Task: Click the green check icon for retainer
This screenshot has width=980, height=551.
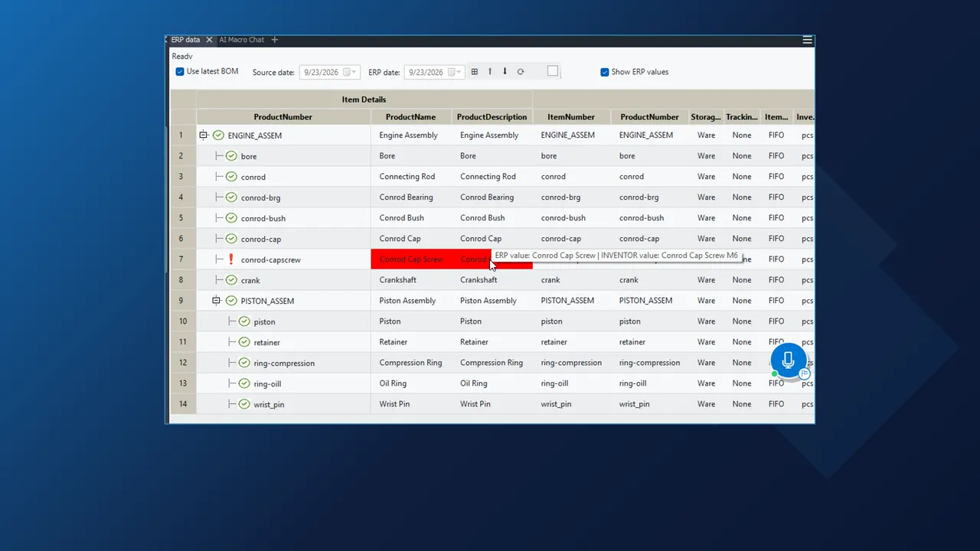Action: [x=244, y=342]
